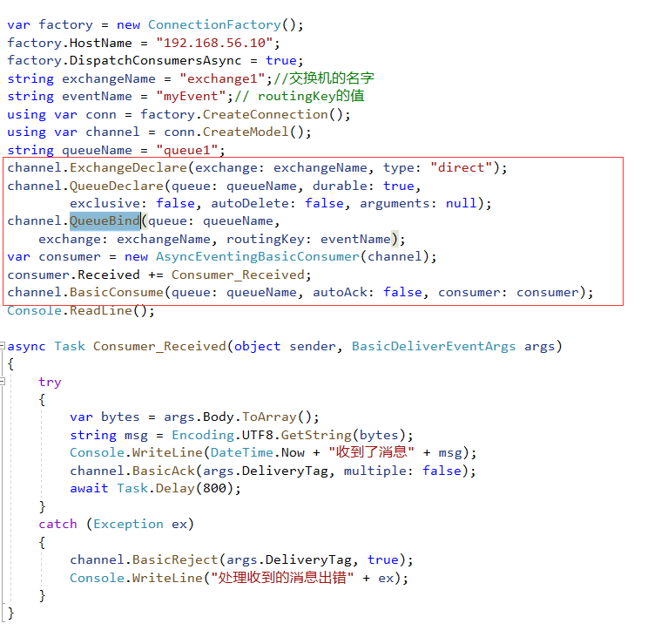Screen dimensions: 668x644
Task: Click the CreateModel method call
Action: (246, 132)
